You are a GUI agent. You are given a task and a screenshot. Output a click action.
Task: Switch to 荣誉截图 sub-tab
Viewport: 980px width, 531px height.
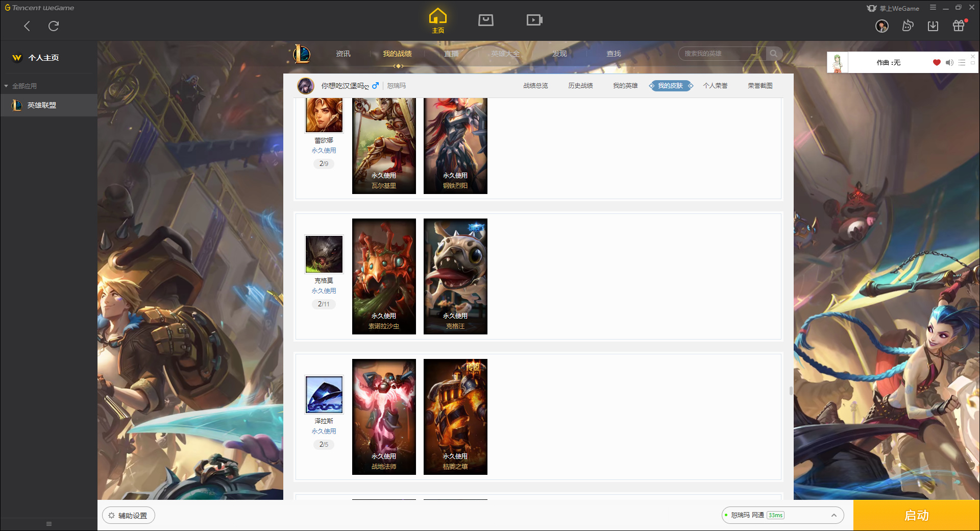pyautogui.click(x=760, y=86)
